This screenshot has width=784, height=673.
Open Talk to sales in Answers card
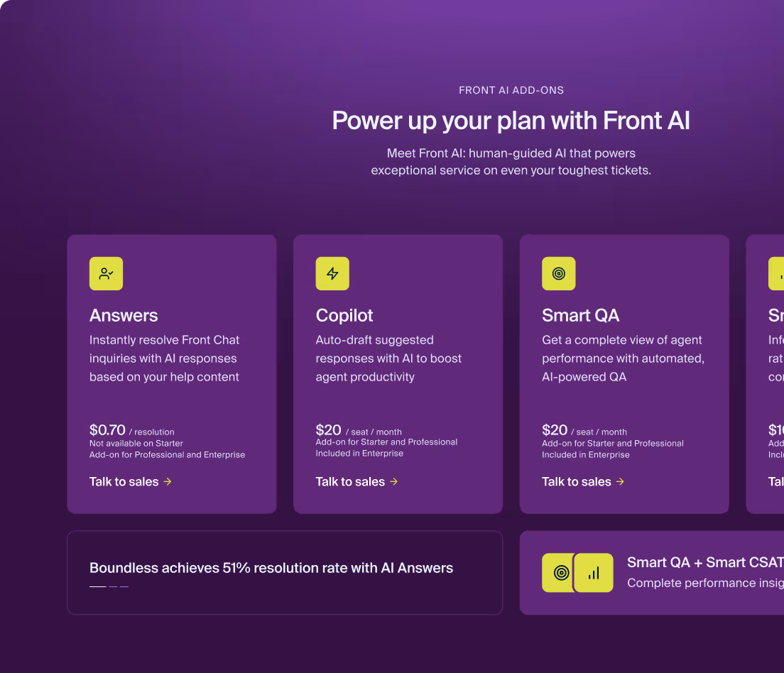(x=124, y=481)
